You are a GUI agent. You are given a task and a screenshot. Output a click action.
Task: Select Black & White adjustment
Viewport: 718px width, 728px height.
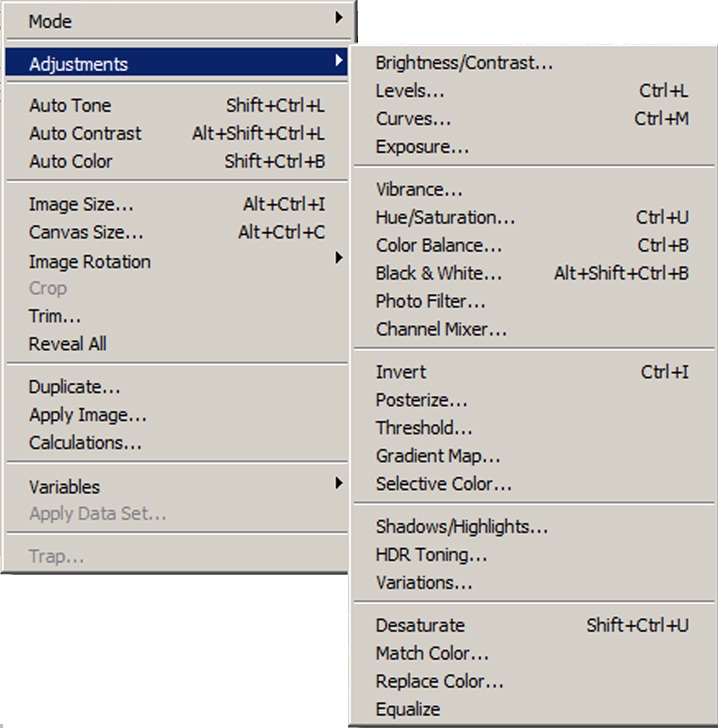[x=439, y=273]
